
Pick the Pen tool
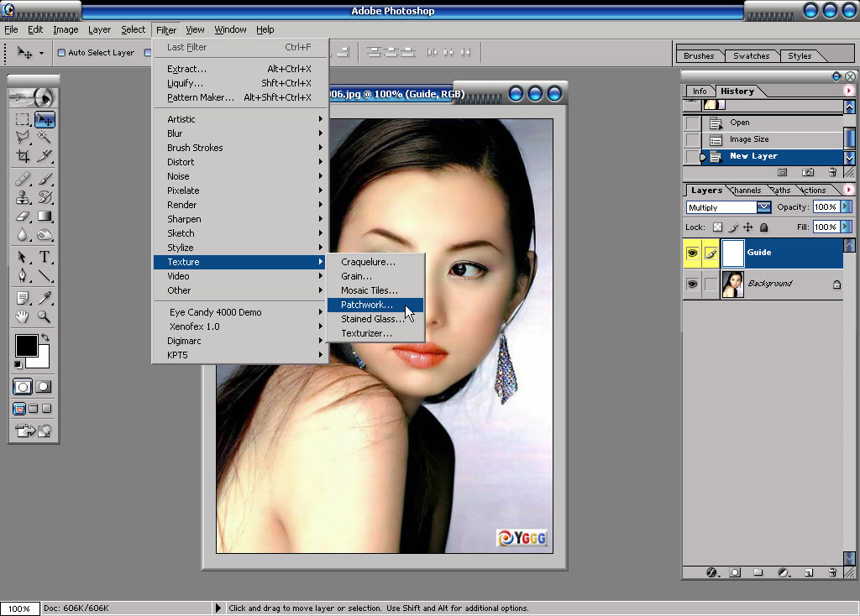coord(23,275)
